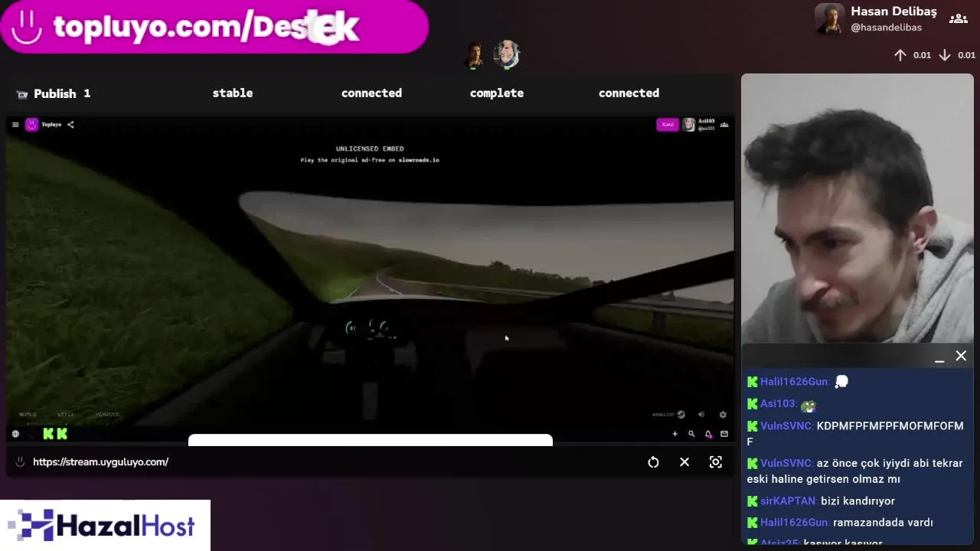Select first participant avatar at top center
The width and height of the screenshot is (980, 551).
click(x=475, y=55)
